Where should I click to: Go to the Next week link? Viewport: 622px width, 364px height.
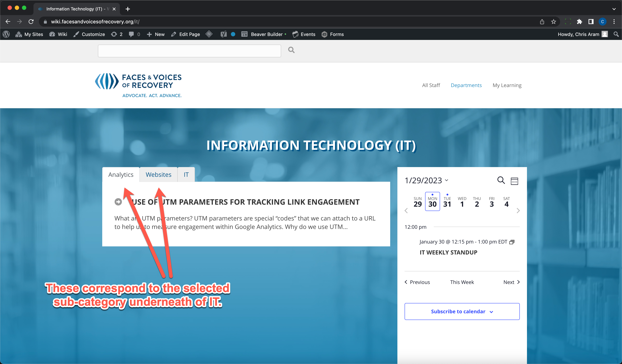(x=511, y=282)
